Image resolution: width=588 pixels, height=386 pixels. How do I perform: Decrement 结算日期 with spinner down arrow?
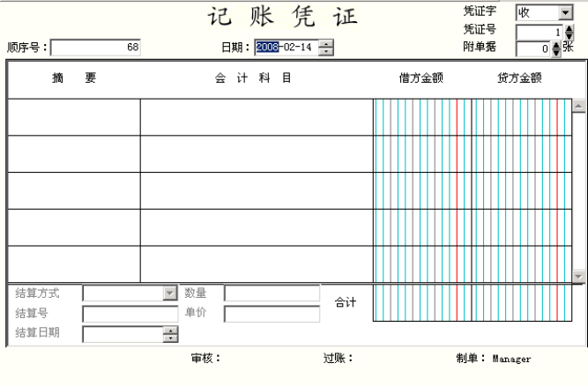(x=171, y=338)
